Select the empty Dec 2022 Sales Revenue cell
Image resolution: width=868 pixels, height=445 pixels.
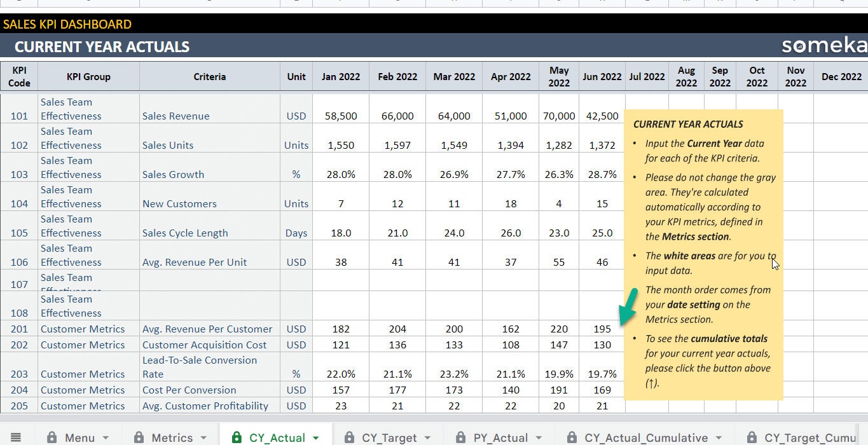(841, 109)
